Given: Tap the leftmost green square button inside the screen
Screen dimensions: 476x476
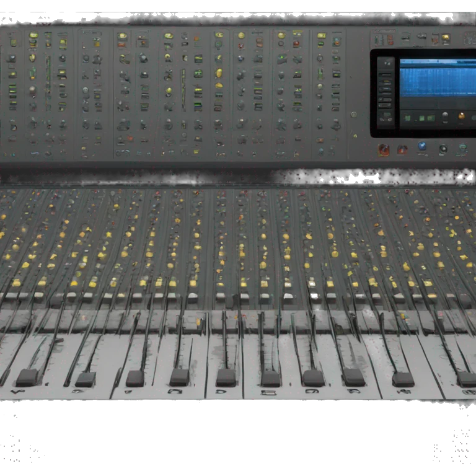Looking at the screenshot, I should pyautogui.click(x=408, y=118).
